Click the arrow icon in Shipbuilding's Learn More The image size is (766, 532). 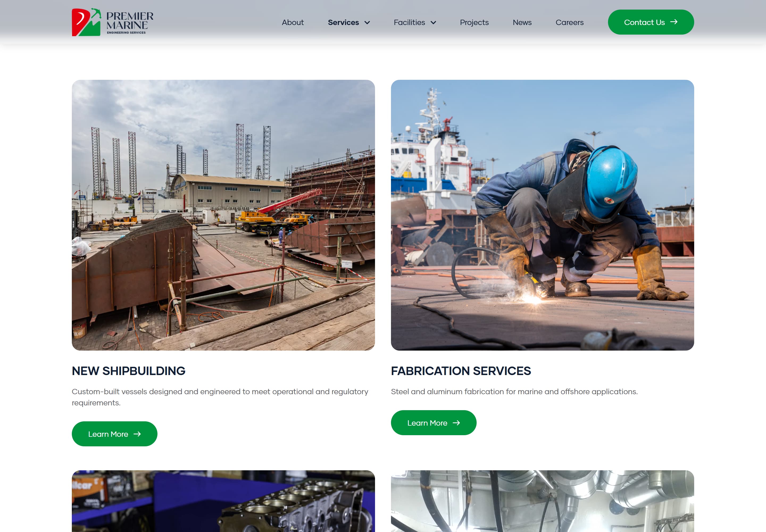(x=137, y=434)
